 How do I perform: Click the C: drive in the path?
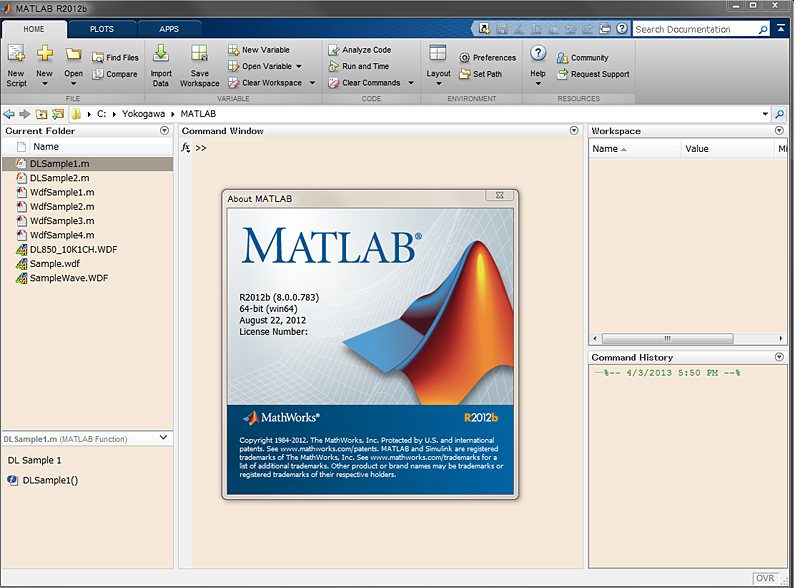click(x=101, y=114)
